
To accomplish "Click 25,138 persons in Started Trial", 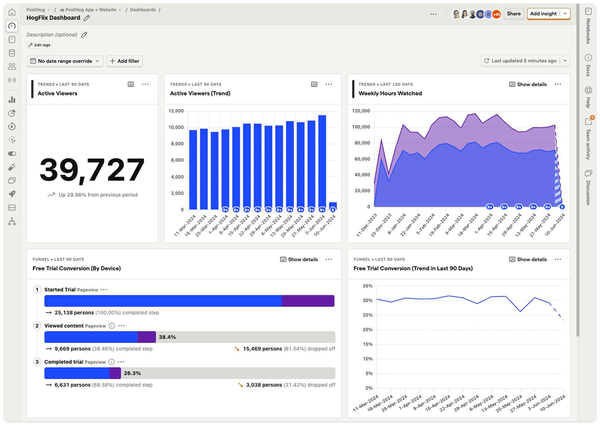I will [x=74, y=313].
